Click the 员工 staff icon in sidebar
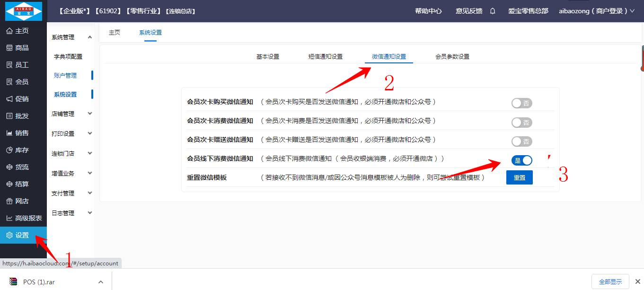Screen dimensions: 644x290 9,65
